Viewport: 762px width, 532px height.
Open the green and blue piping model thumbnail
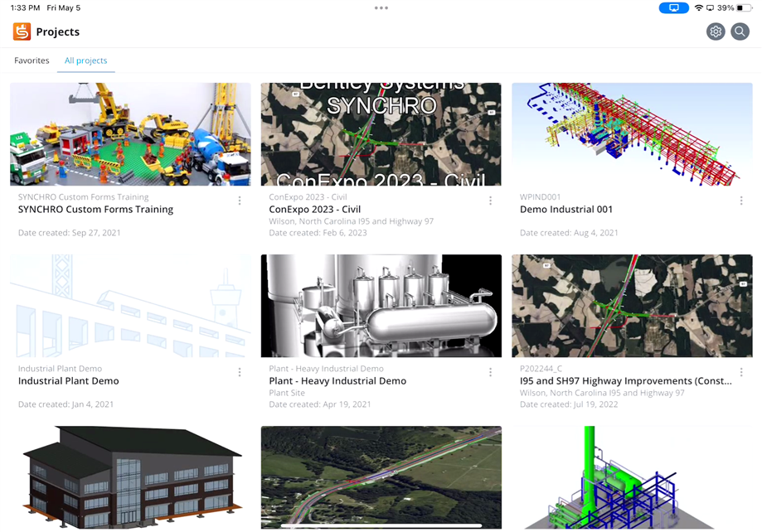click(632, 477)
